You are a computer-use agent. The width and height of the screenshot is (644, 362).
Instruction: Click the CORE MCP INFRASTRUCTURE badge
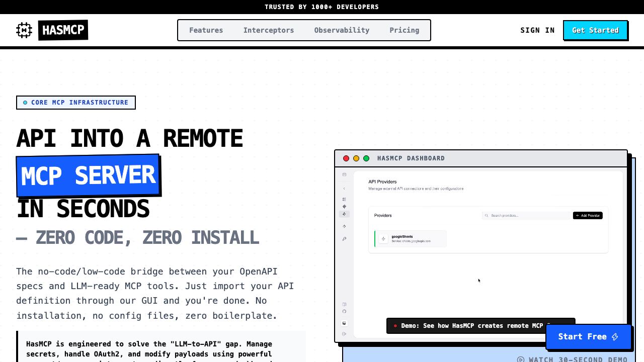click(x=76, y=103)
